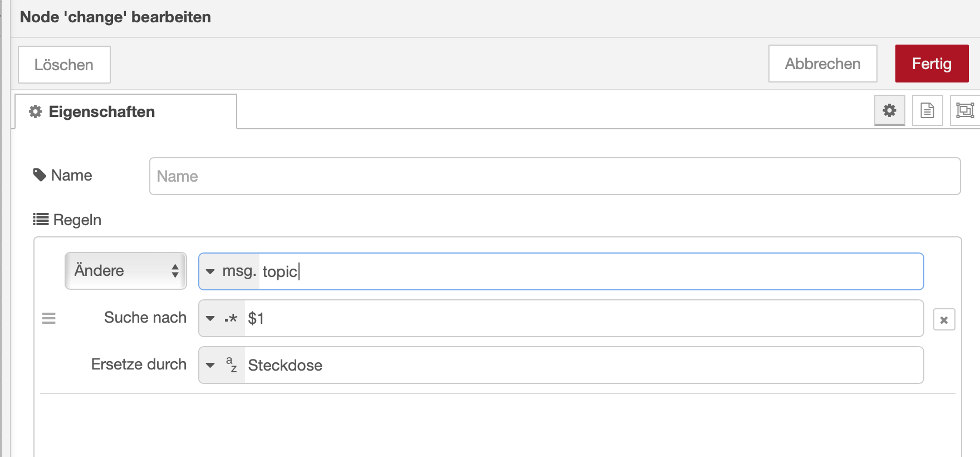Grab the rule reorder handle icon

(49, 318)
